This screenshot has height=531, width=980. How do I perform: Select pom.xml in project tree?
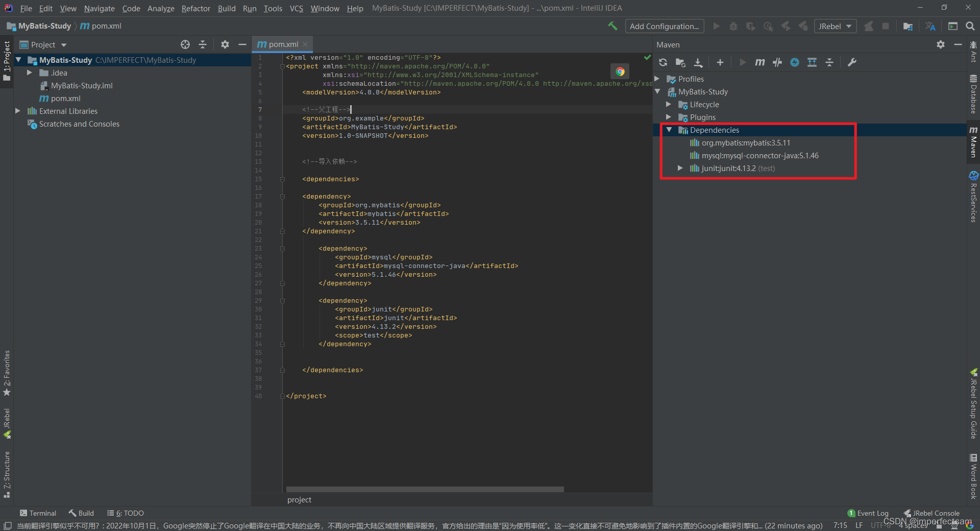tap(65, 98)
